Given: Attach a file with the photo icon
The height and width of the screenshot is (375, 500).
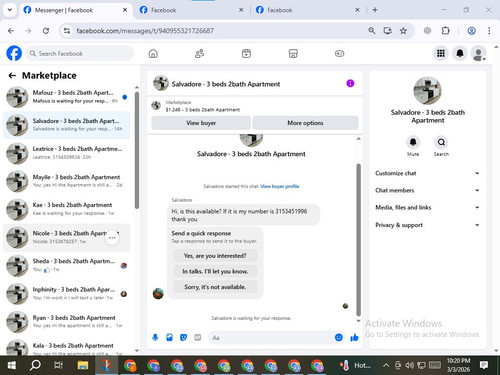Looking at the screenshot, I should pos(169,338).
